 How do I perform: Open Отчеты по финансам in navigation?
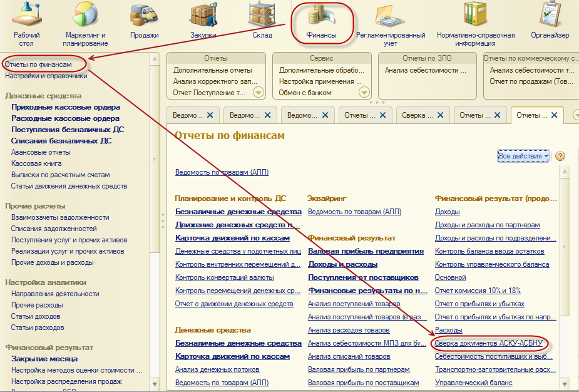(38, 64)
